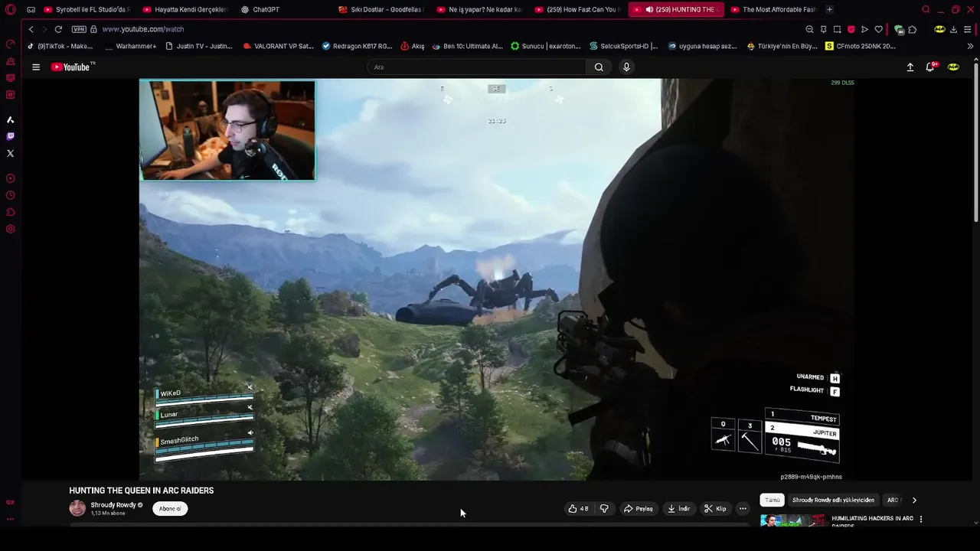This screenshot has height=551, width=980.
Task: Open a new tab with plus button
Action: (829, 9)
